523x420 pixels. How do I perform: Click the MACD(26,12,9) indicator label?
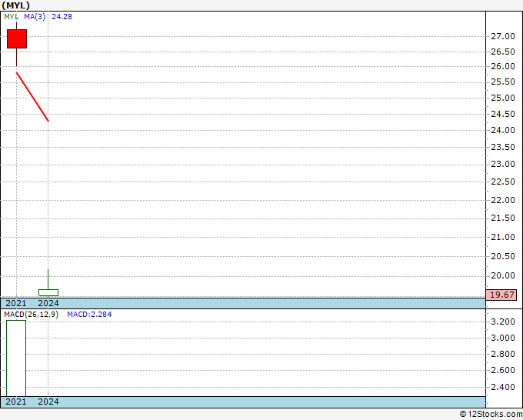(x=31, y=315)
